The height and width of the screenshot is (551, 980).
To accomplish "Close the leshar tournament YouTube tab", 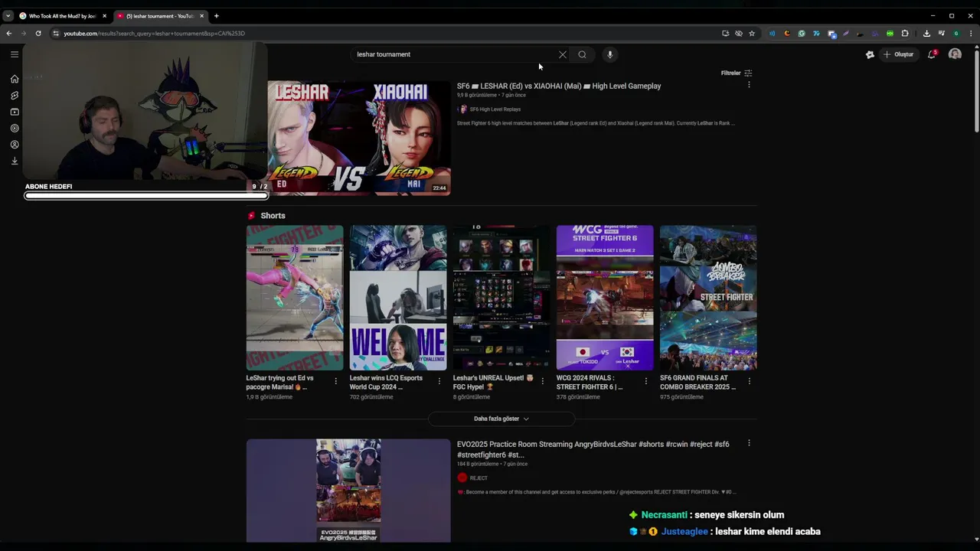I will point(202,16).
